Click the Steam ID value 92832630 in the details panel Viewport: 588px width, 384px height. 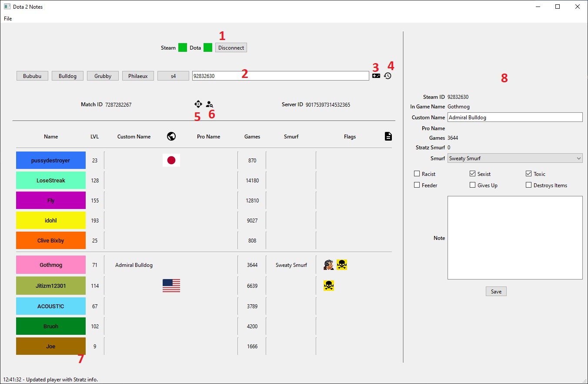458,97
